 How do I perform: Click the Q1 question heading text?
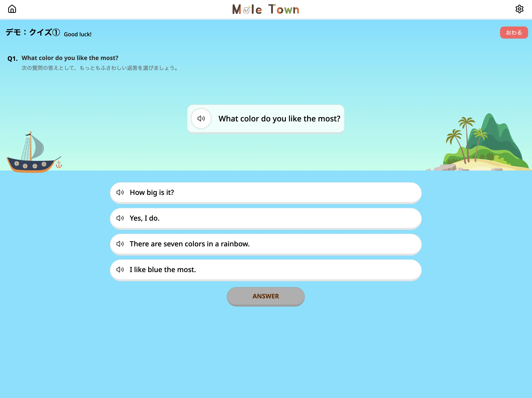[x=70, y=58]
